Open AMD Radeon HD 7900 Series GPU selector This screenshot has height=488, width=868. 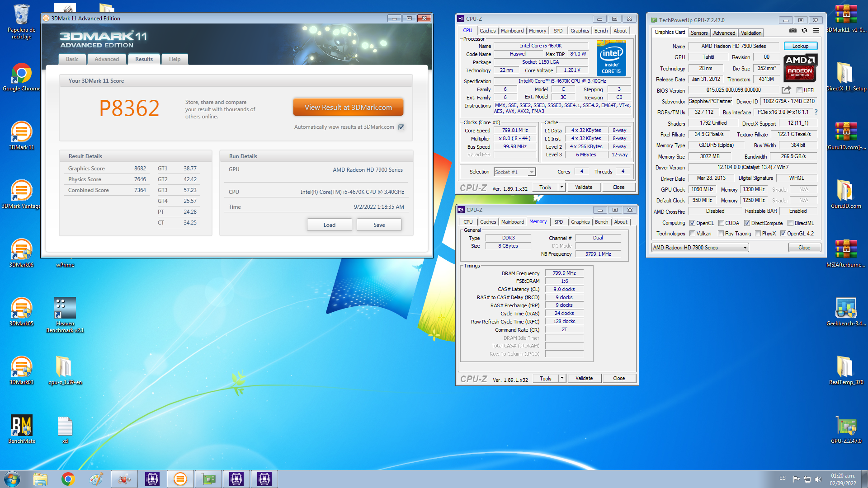point(700,248)
